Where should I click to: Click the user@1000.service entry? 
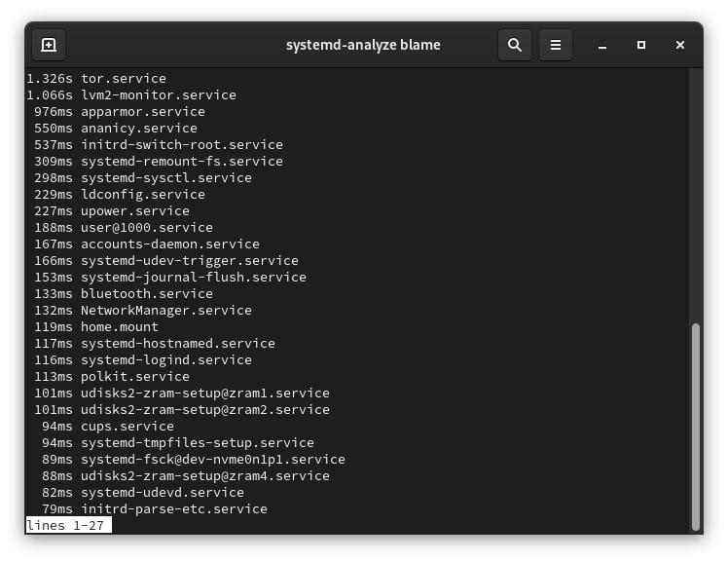(147, 227)
